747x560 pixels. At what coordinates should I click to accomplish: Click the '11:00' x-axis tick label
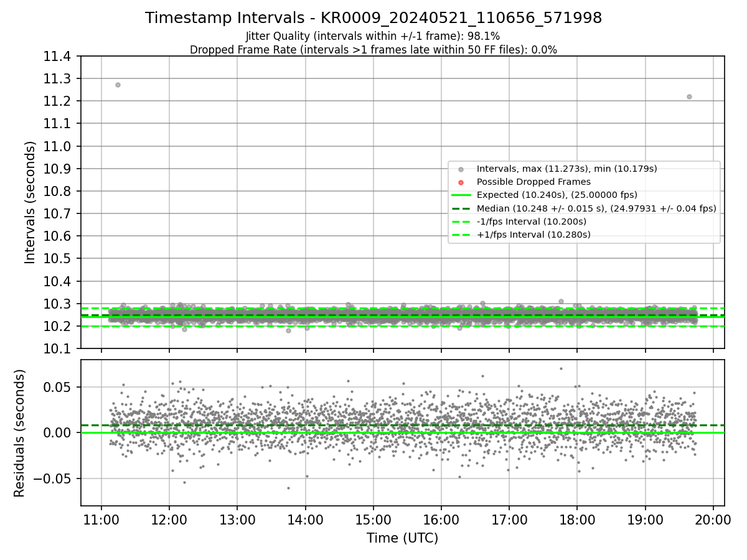(101, 520)
